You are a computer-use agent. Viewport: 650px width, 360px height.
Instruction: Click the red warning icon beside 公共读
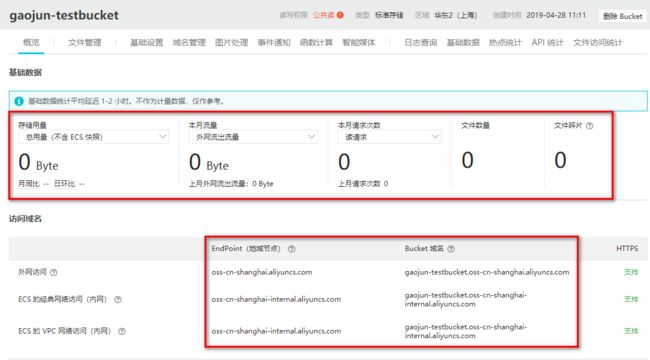tap(340, 15)
